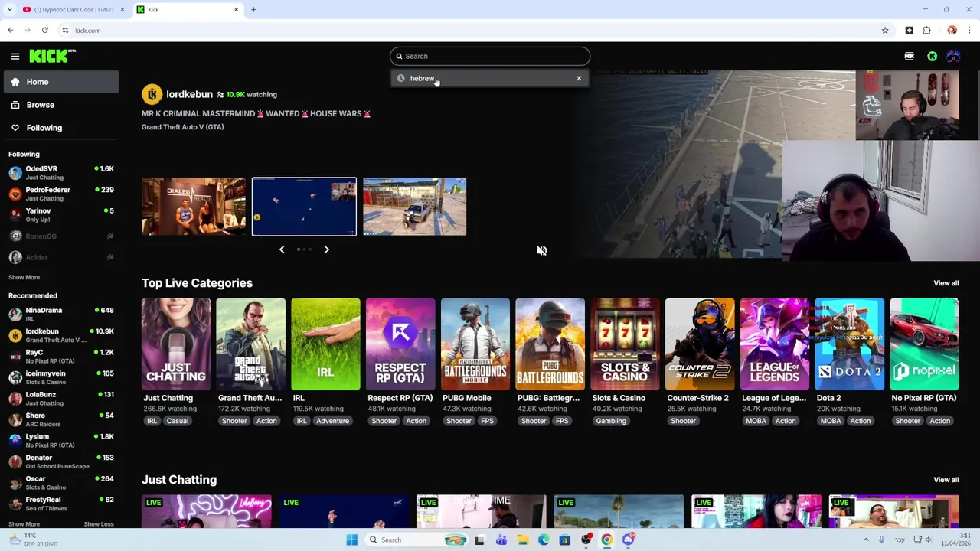This screenshot has width=980, height=551.
Task: Open the Chrome extensions puzzle icon
Action: pyautogui.click(x=926, y=31)
